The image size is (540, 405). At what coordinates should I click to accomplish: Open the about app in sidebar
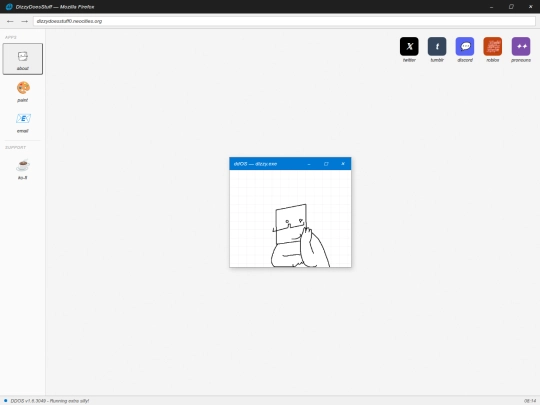pos(23,59)
